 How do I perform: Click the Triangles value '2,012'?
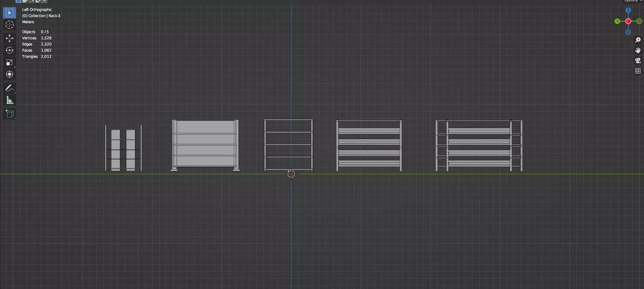[x=46, y=56]
